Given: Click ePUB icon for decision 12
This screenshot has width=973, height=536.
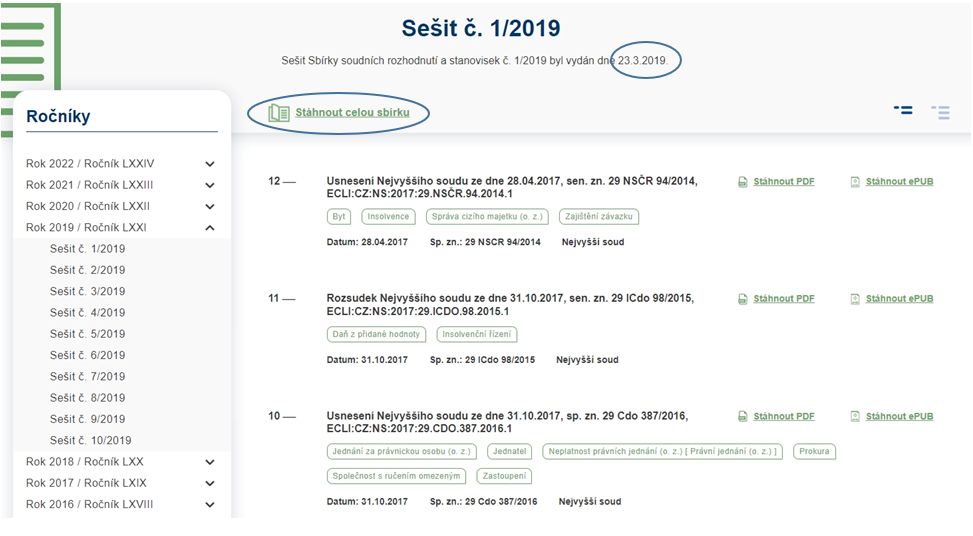Looking at the screenshot, I should [x=854, y=182].
